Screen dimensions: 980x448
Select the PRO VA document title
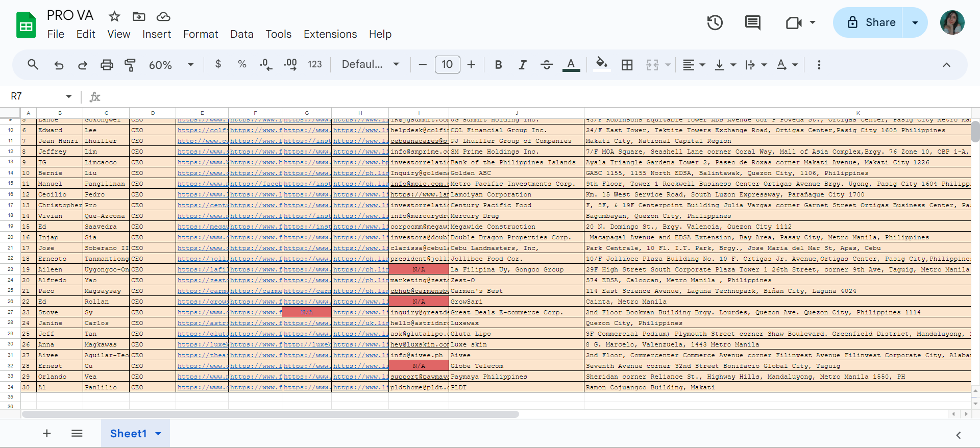(70, 15)
